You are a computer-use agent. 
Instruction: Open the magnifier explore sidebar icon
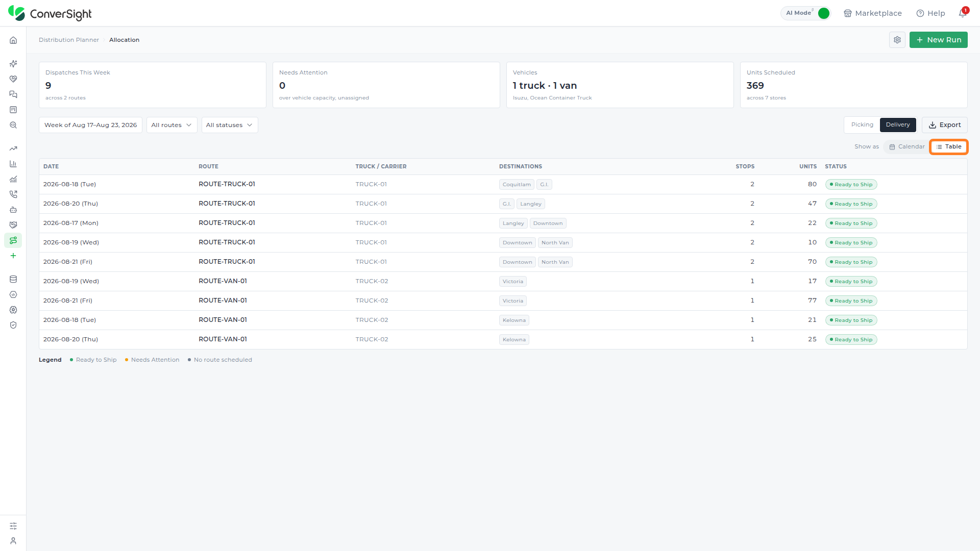[13, 125]
